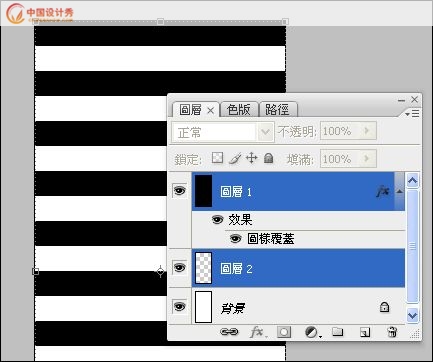433x362 pixels.
Task: Click the 效果 effects label
Action: 240,220
